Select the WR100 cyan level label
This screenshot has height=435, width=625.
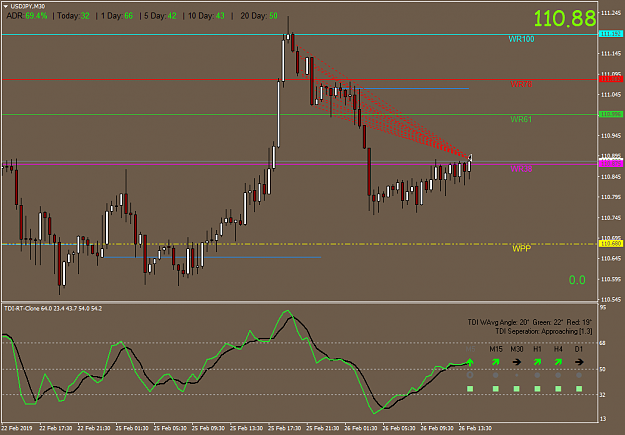tap(521, 39)
